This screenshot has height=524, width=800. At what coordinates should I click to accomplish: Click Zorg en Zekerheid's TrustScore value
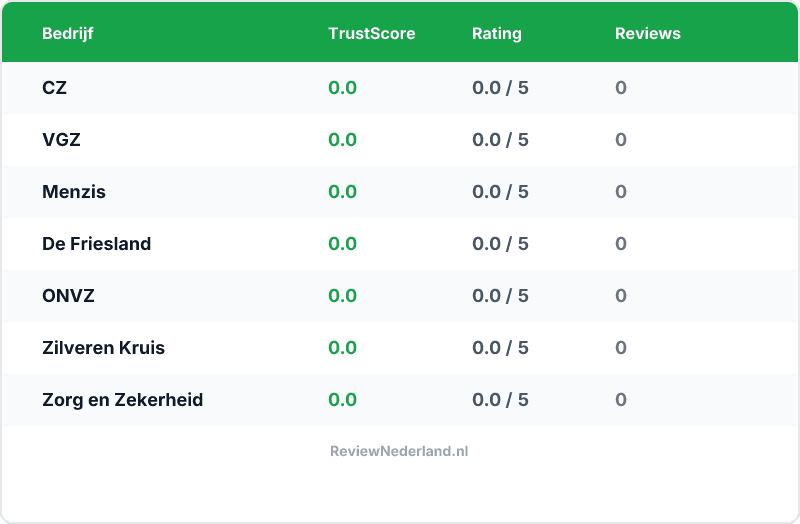coord(342,400)
